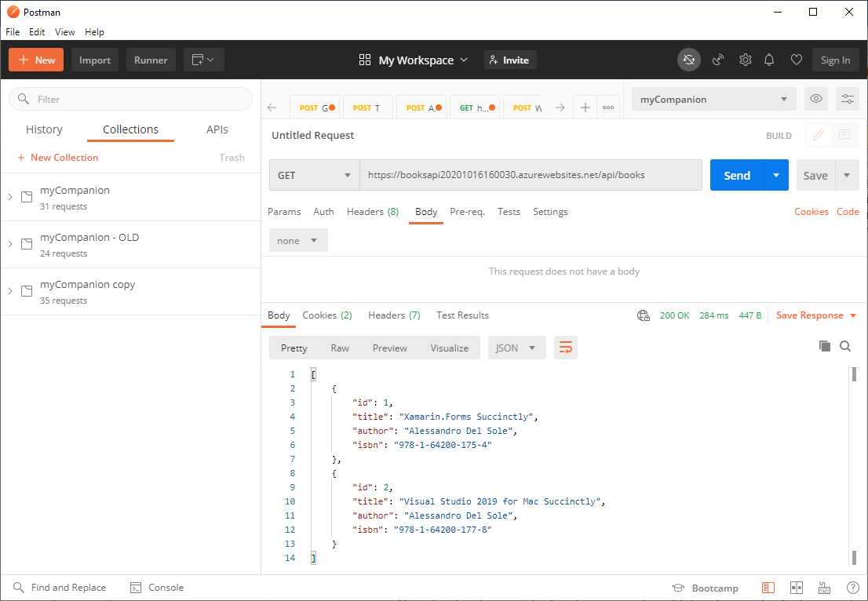868x601 pixels.
Task: Search the response with magnifier icon
Action: [845, 345]
